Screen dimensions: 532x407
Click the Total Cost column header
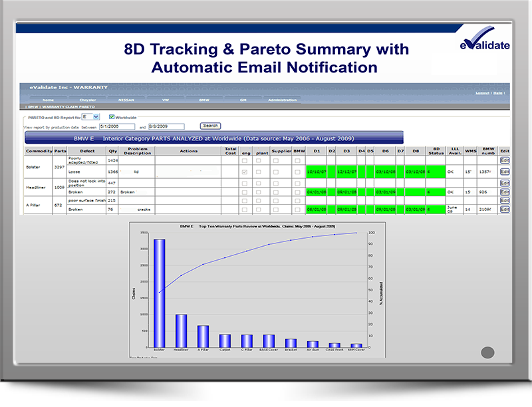pos(230,151)
